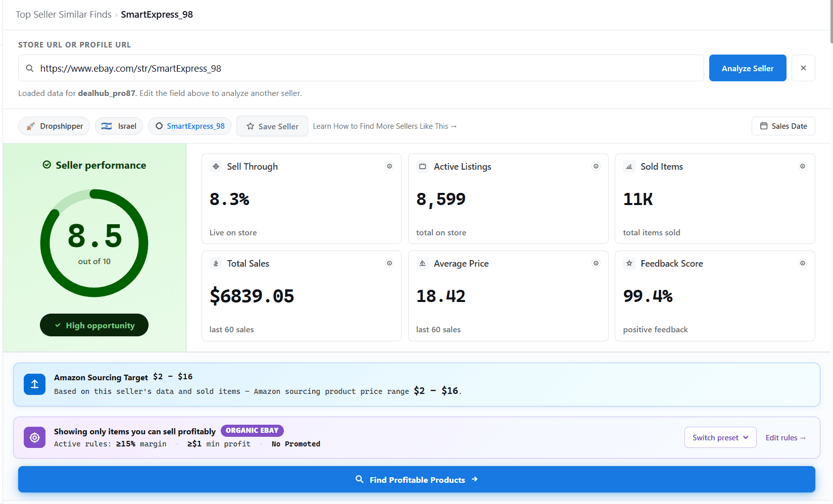Viewport: 833px width, 504px height.
Task: Click the High opportunity badge
Action: (x=94, y=325)
